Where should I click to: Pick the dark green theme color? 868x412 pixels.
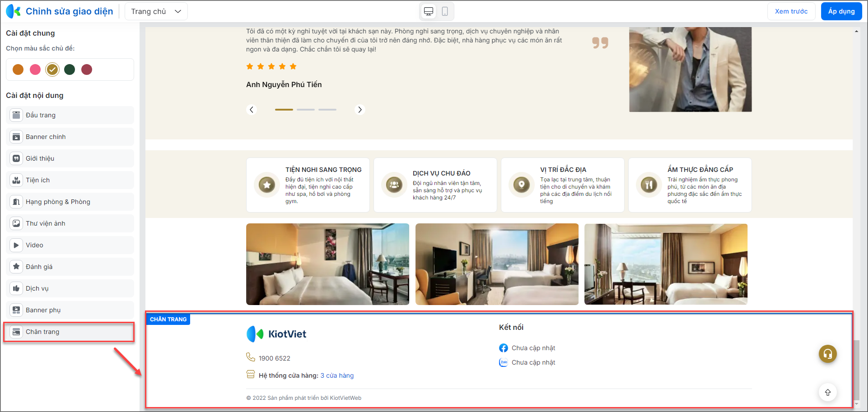coord(70,69)
